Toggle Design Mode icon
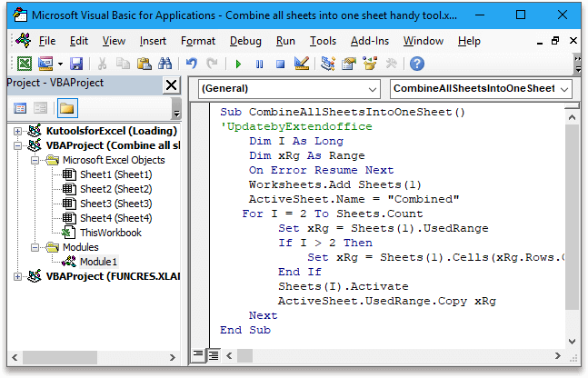588x378 pixels. click(302, 64)
